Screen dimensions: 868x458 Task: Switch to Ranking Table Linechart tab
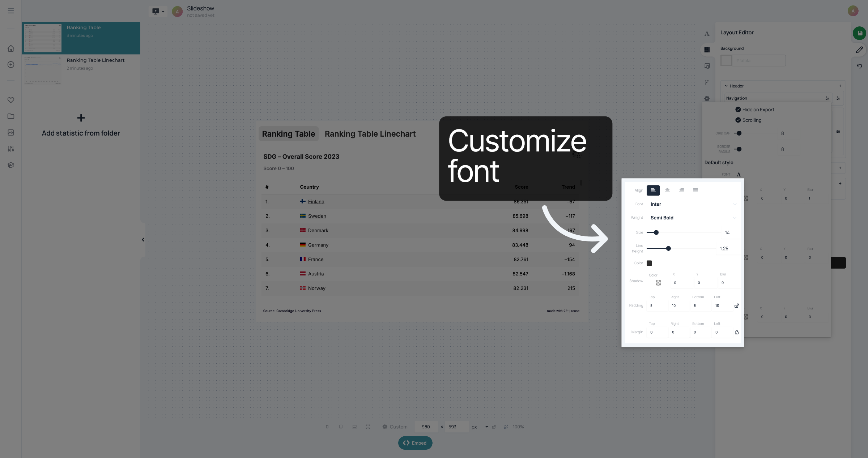click(x=370, y=134)
